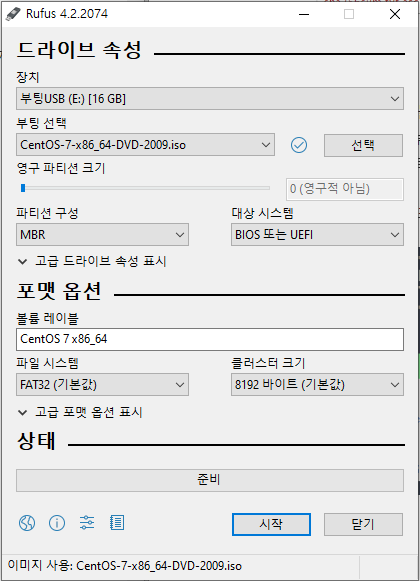Screen dimensions: 420x581
Task: Click the status bar text 이미지 사용: CentOS-7-x86_64-DVD-2009.iso
Action: point(125,566)
